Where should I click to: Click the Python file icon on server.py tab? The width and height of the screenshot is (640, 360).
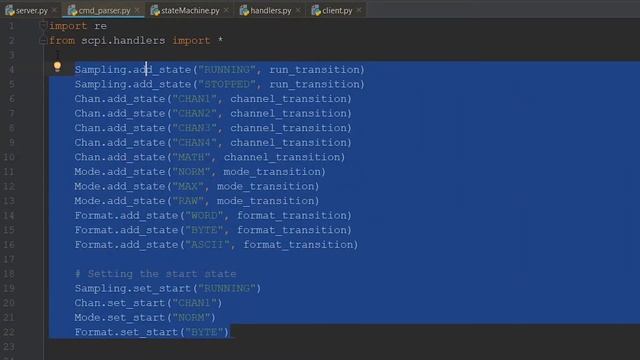coord(10,11)
